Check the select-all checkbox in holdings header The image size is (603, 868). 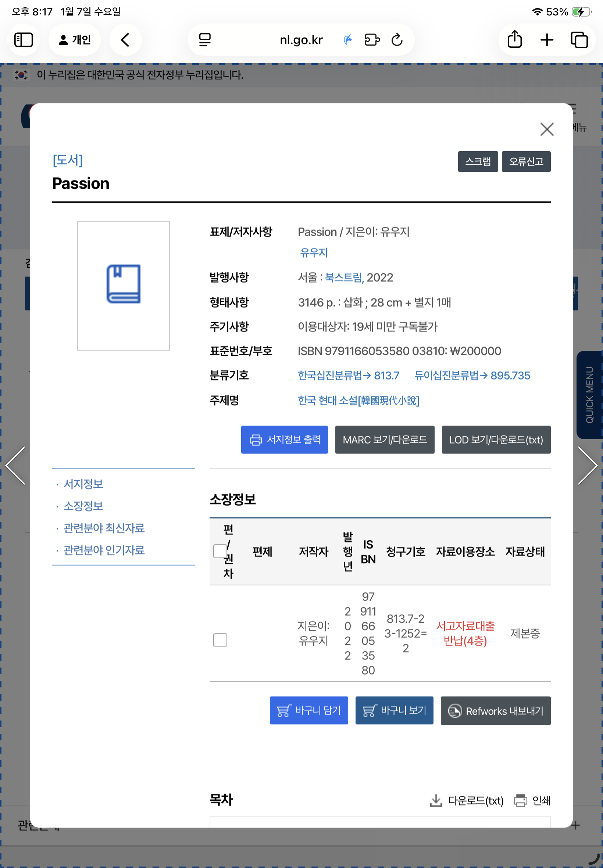coord(220,551)
